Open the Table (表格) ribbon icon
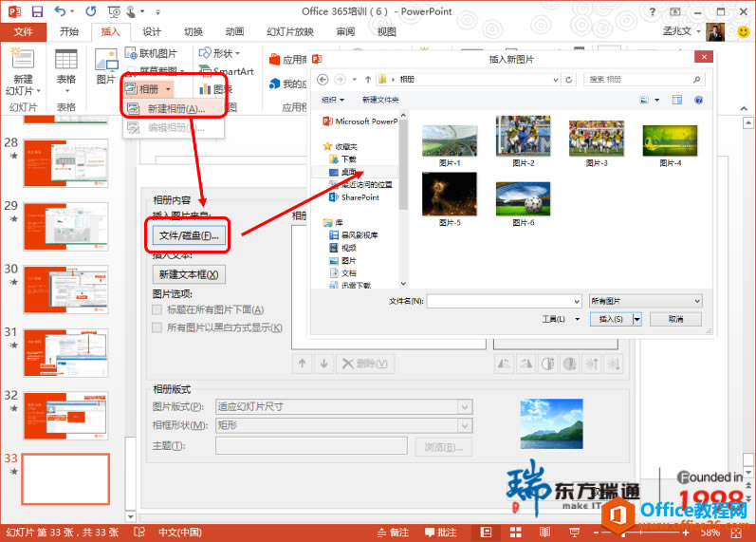 pos(66,60)
